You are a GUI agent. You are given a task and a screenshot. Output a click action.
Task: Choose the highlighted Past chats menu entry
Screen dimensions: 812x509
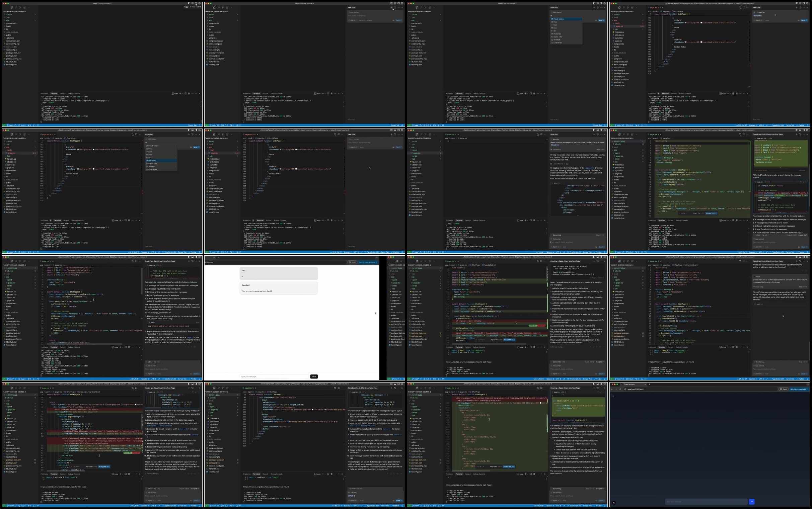[x=161, y=161]
